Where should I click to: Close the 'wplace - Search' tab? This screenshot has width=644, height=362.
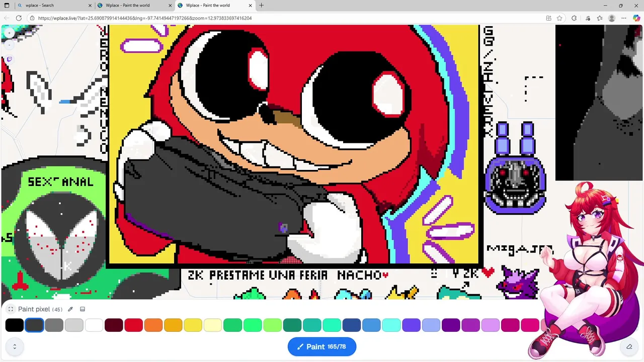pos(90,6)
